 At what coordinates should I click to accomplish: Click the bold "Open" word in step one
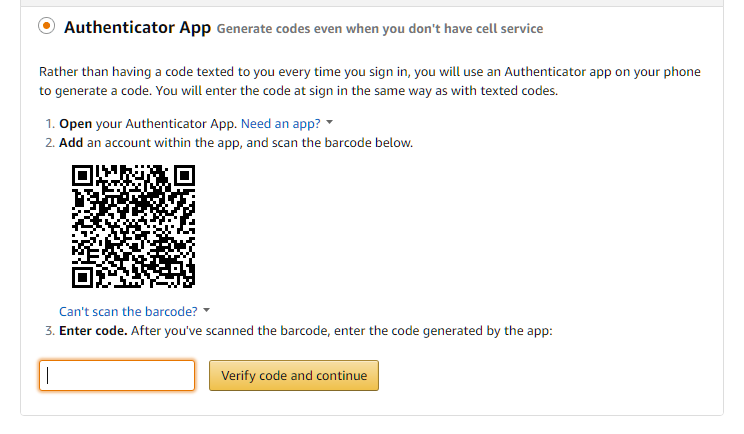(x=75, y=124)
